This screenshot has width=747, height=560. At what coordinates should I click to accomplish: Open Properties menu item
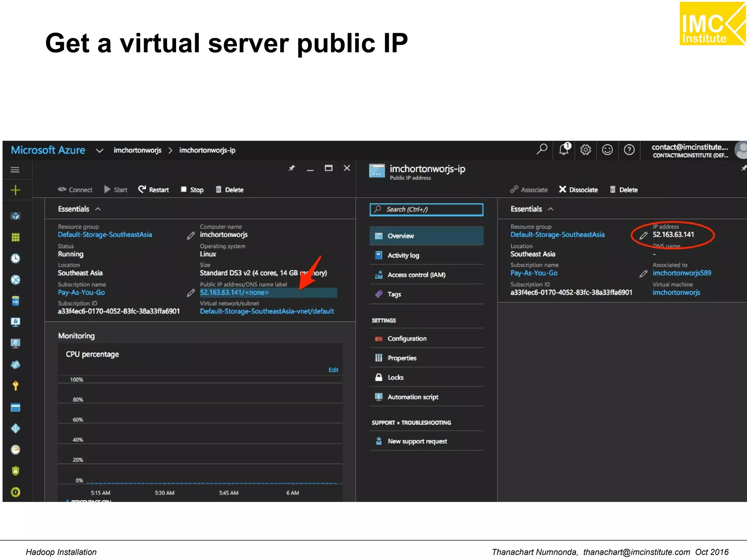pos(426,358)
